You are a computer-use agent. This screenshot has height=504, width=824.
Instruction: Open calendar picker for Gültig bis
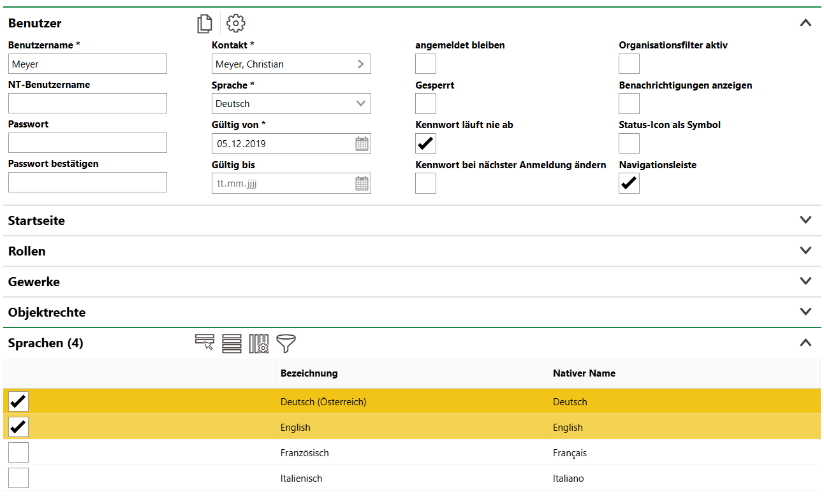362,184
